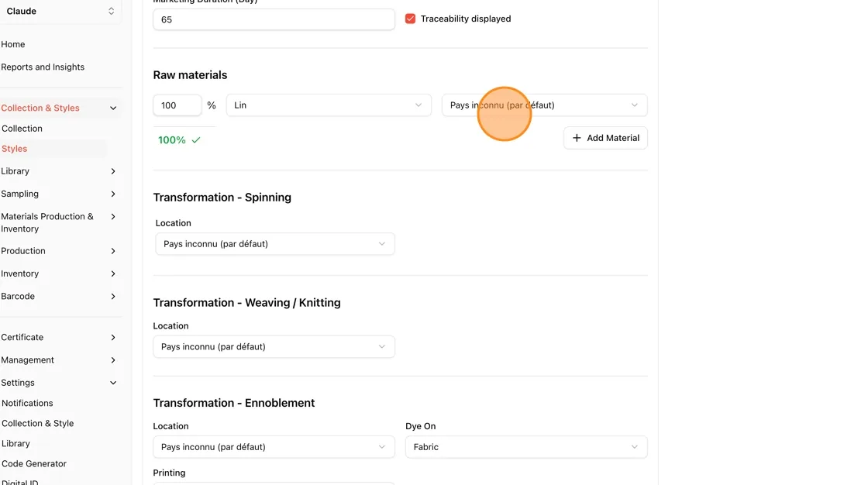Click the green 100% total indicator
Image resolution: width=868 pixels, height=485 pixels.
(179, 140)
